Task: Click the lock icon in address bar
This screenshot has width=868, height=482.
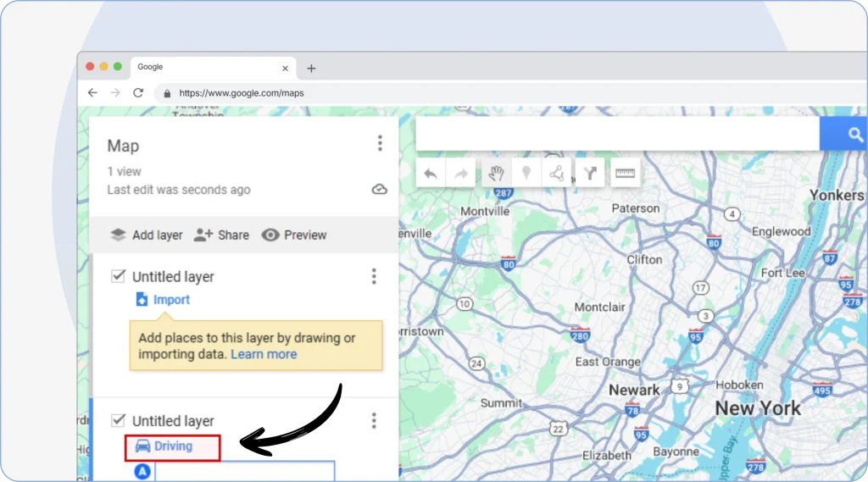Action: [x=167, y=93]
